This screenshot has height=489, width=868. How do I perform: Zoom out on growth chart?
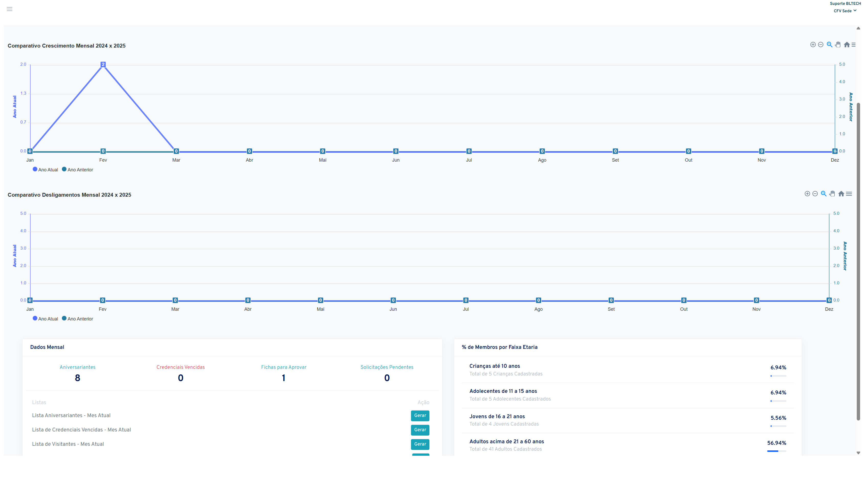821,45
